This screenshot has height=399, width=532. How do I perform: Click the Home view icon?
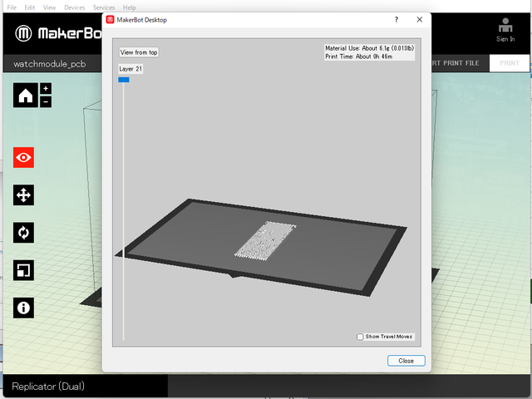click(26, 96)
